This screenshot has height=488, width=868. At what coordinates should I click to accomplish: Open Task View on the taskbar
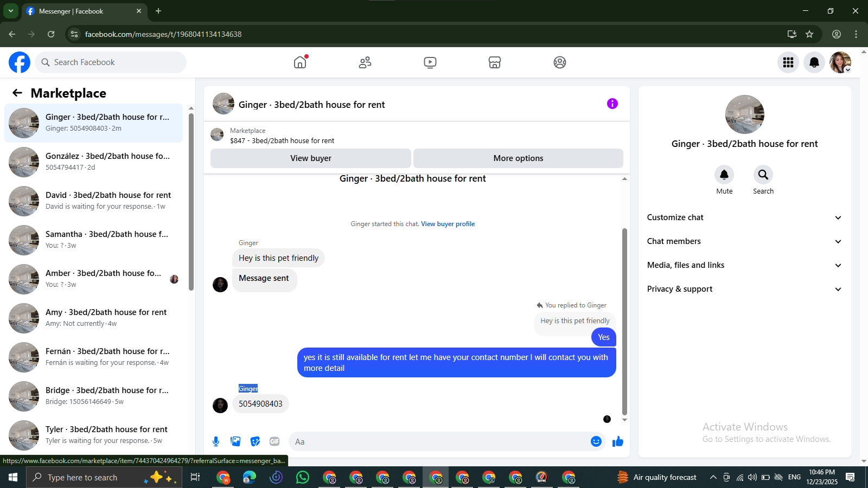click(195, 477)
